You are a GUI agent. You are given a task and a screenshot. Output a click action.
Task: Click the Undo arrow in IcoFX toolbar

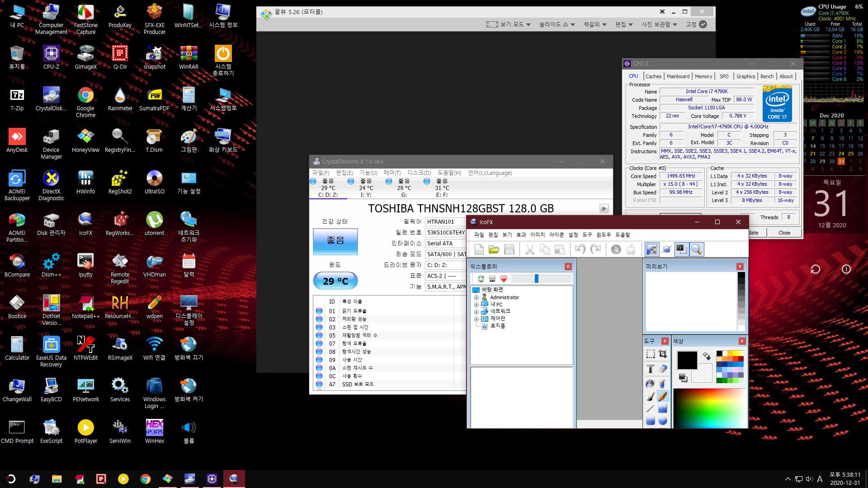[x=580, y=249]
